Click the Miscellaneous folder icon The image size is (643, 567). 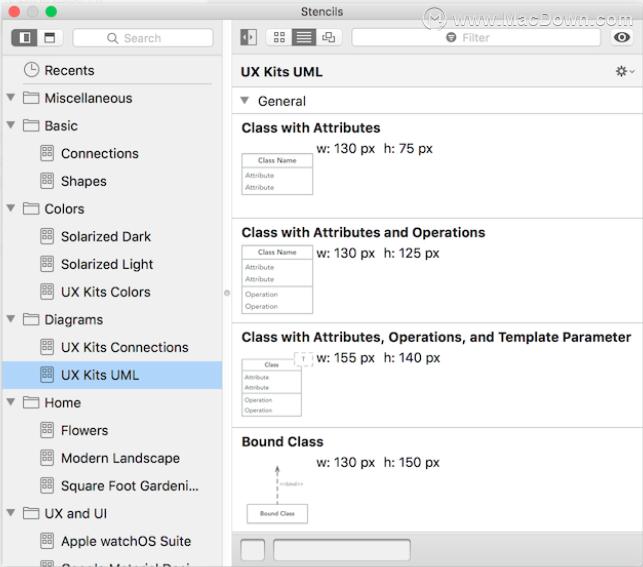(x=31, y=98)
